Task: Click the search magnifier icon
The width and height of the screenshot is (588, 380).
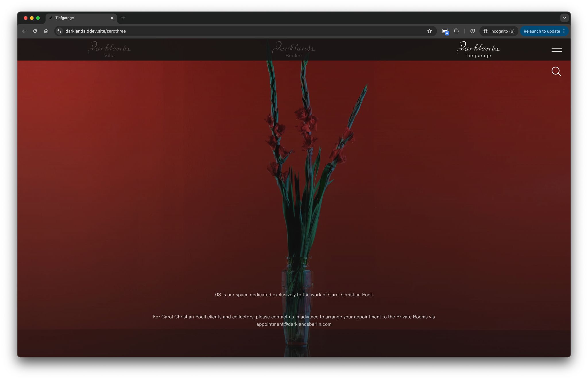Action: tap(556, 71)
